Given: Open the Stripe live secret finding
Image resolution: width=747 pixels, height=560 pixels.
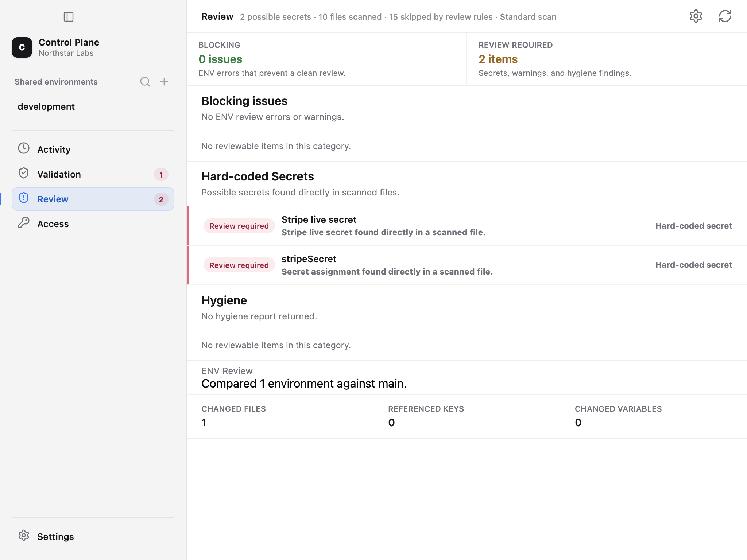Looking at the screenshot, I should coord(467,226).
